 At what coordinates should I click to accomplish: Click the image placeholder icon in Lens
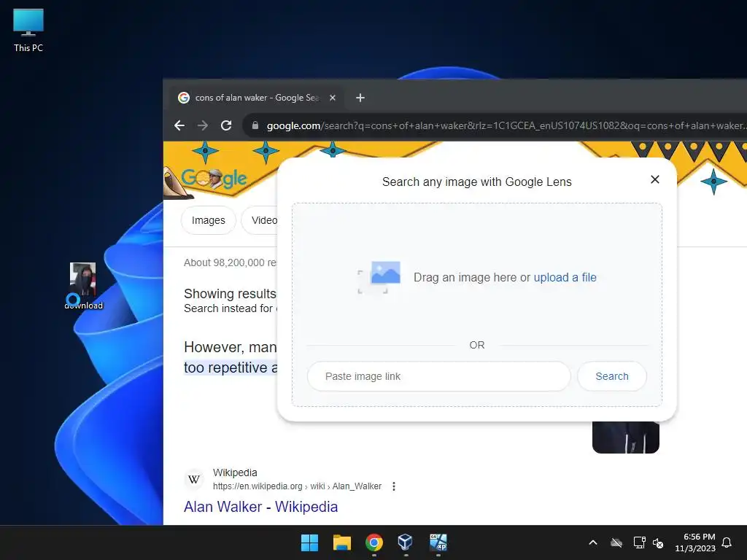coord(379,277)
